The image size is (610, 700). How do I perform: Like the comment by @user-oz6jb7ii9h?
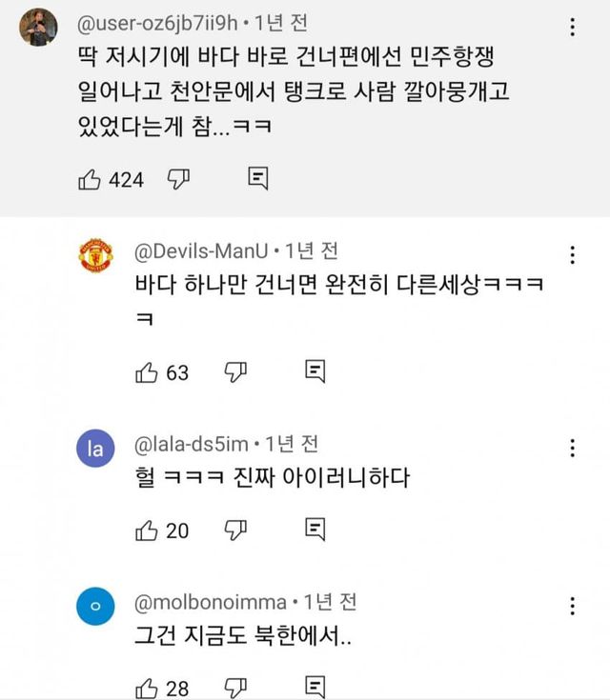point(91,178)
